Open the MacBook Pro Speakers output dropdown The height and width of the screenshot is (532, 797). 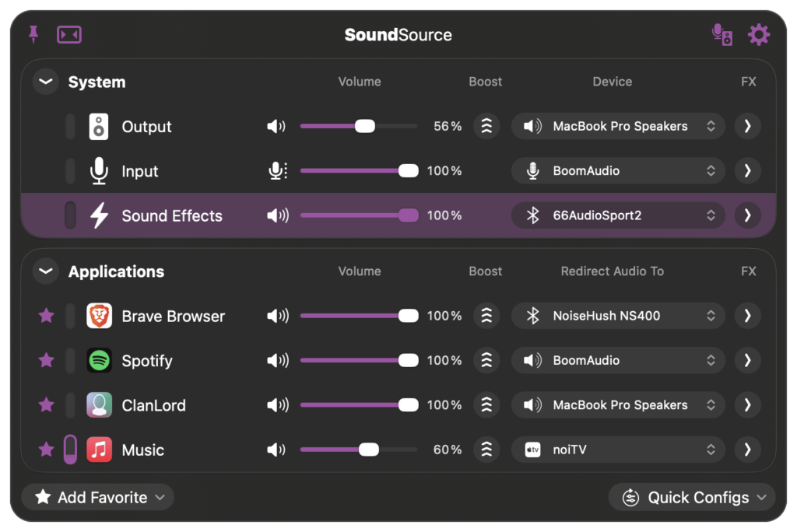point(618,126)
